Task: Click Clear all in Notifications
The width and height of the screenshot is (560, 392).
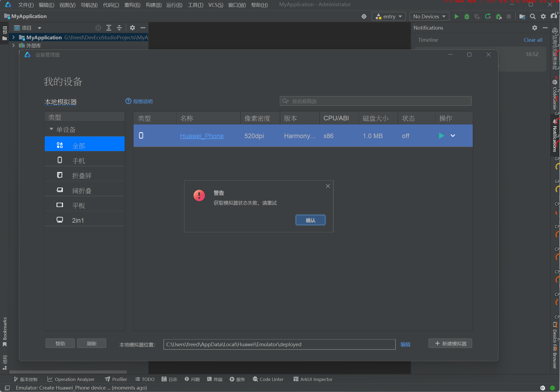Action: tap(533, 40)
